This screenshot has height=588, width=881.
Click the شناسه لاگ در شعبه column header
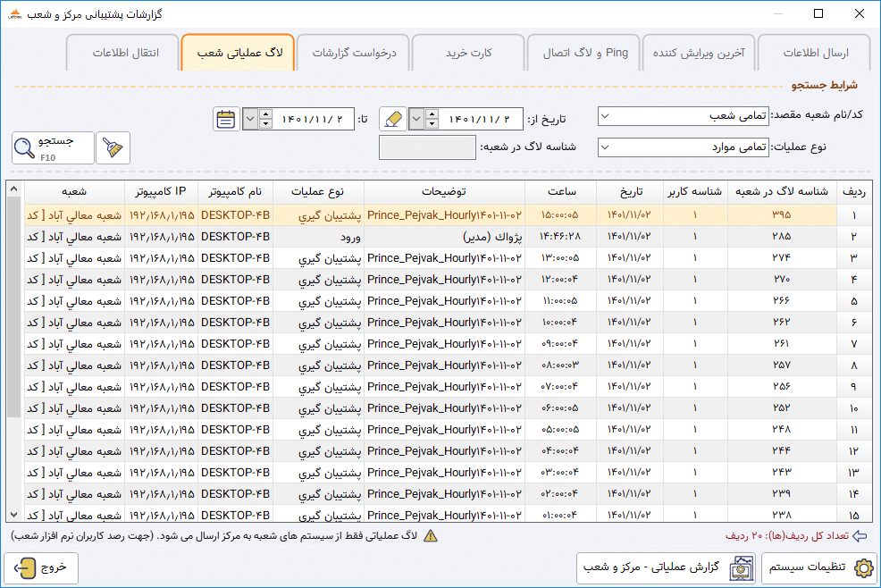pyautogui.click(x=782, y=192)
